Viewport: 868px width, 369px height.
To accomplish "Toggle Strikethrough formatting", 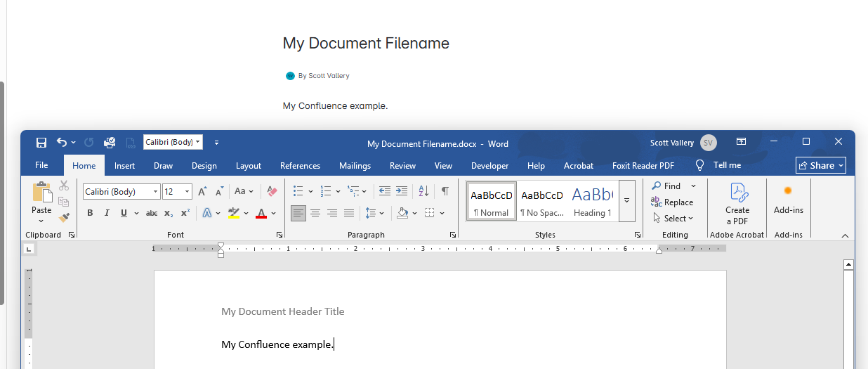I will [x=151, y=213].
